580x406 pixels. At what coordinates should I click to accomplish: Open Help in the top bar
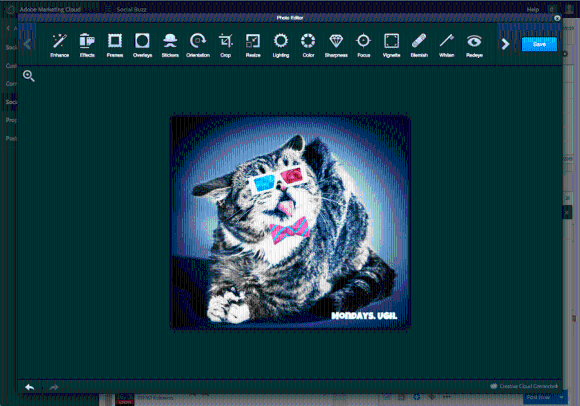[533, 10]
